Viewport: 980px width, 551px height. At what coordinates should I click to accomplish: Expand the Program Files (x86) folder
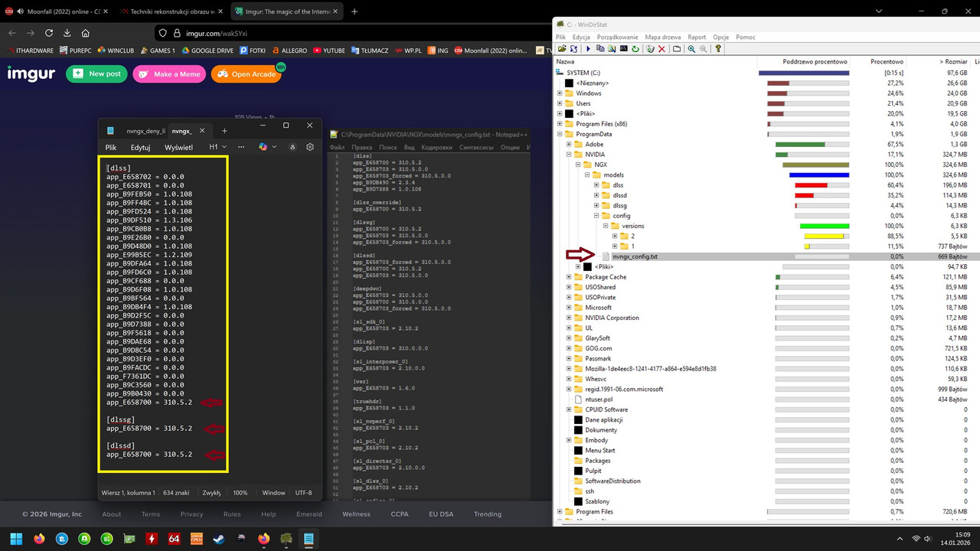[560, 124]
